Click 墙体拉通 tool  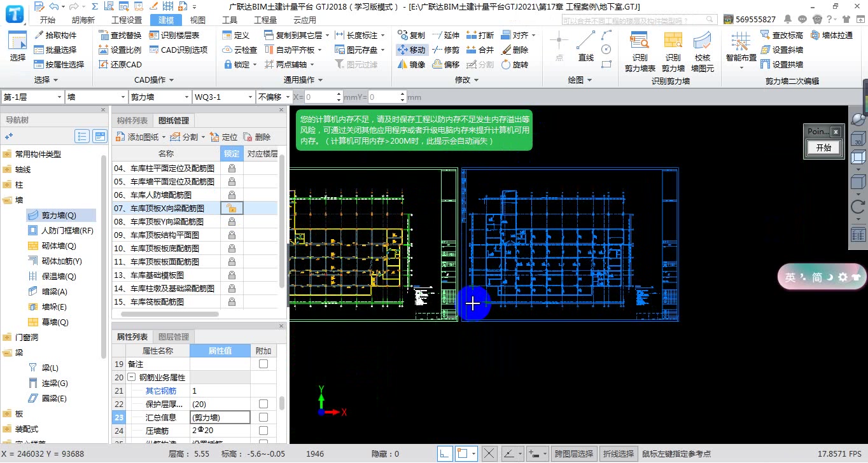point(831,35)
